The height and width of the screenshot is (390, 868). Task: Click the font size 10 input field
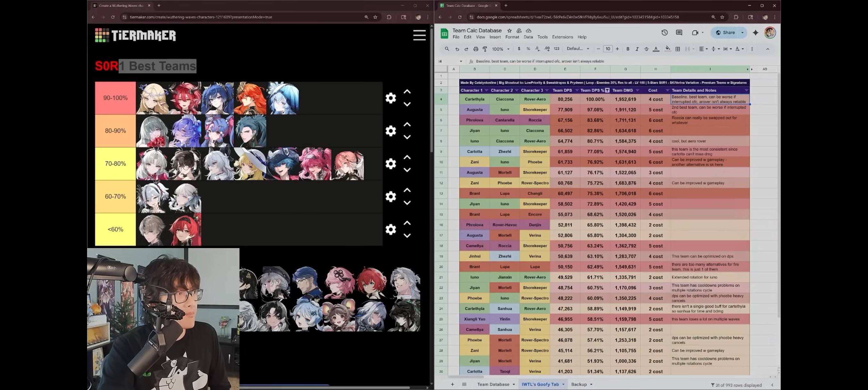pyautogui.click(x=607, y=49)
